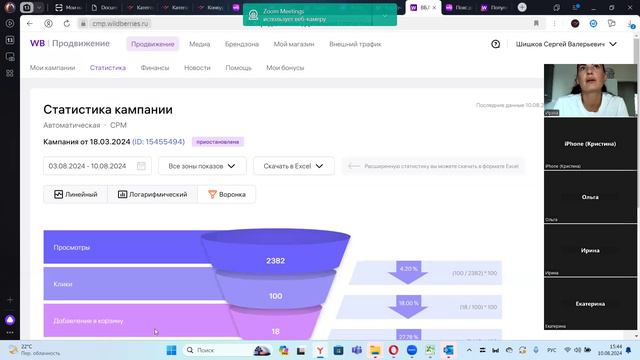Image resolution: width=640 pixels, height=360 pixels.
Task: Open the calendar icon in the date field
Action: pyautogui.click(x=141, y=166)
